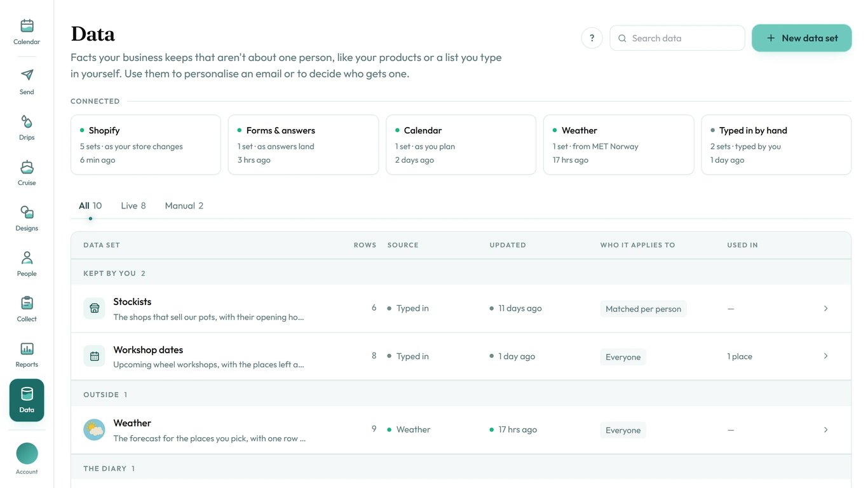The height and width of the screenshot is (488, 868).
Task: Switch to the Live tab
Action: click(133, 206)
